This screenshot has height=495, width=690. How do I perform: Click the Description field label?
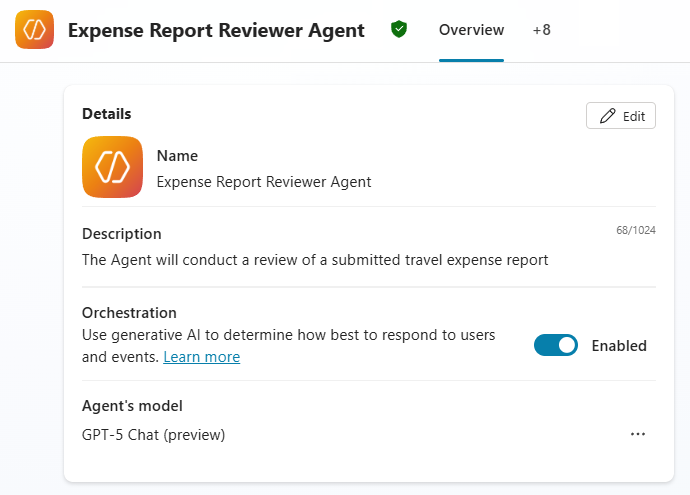tap(121, 234)
